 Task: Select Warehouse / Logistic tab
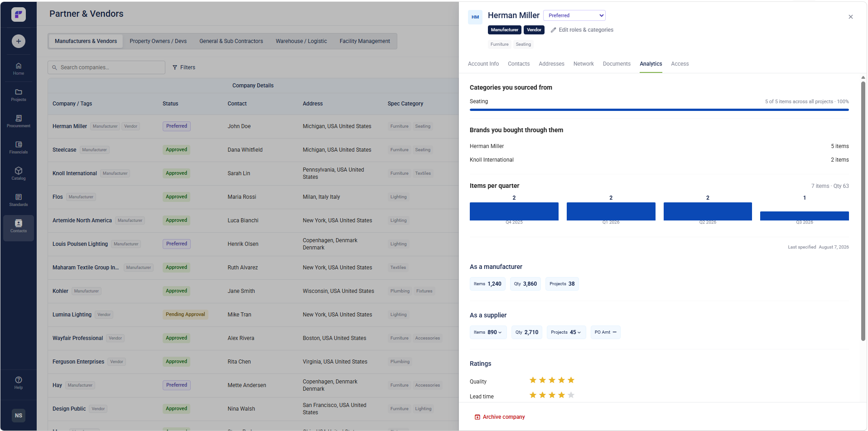tap(301, 41)
